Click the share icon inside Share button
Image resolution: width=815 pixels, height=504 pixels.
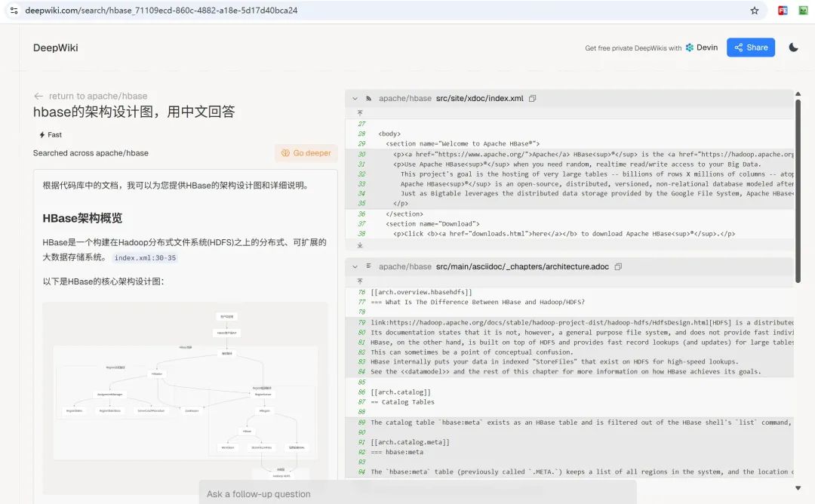739,48
